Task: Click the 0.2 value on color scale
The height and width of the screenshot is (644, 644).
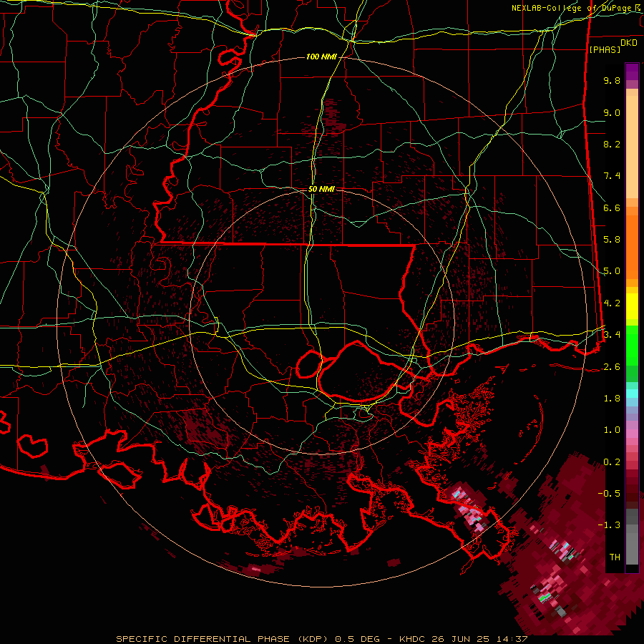Action: coord(612,462)
